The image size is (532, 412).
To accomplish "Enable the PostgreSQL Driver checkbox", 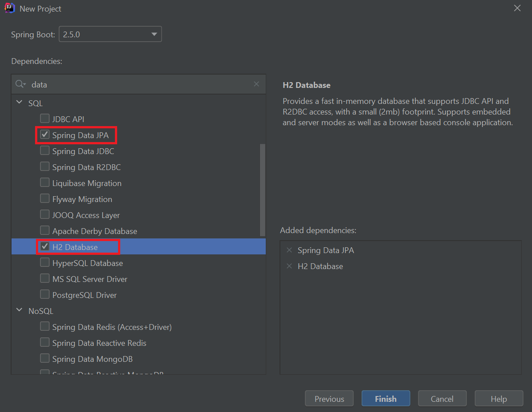I will [x=45, y=295].
